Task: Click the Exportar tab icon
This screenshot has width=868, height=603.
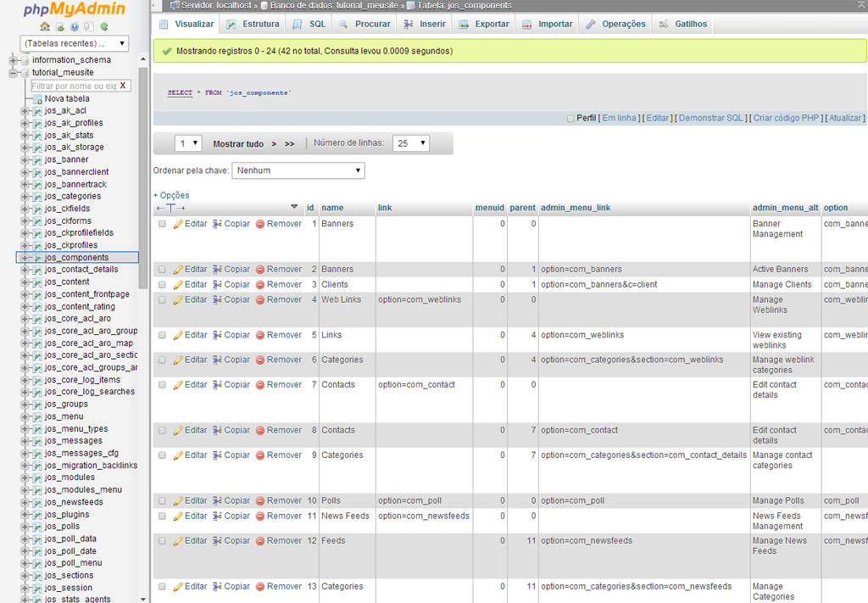Action: pos(464,25)
